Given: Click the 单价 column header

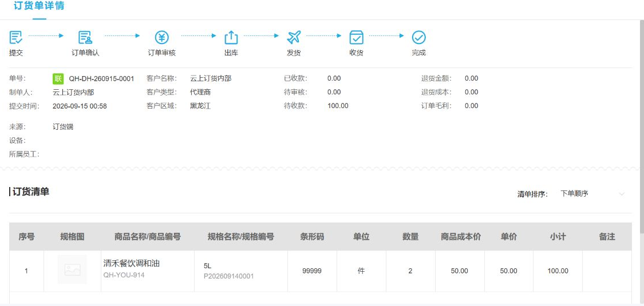Looking at the screenshot, I should click(508, 237).
